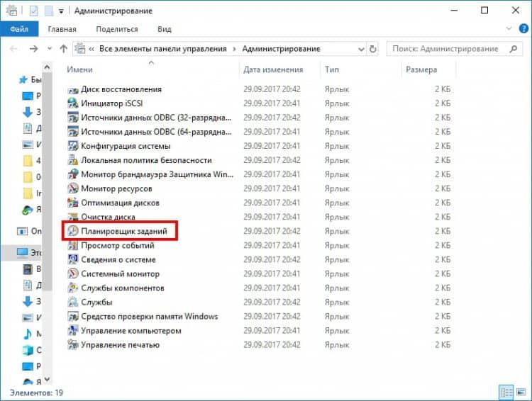Click the Планировщик заданий clock icon

73,231
